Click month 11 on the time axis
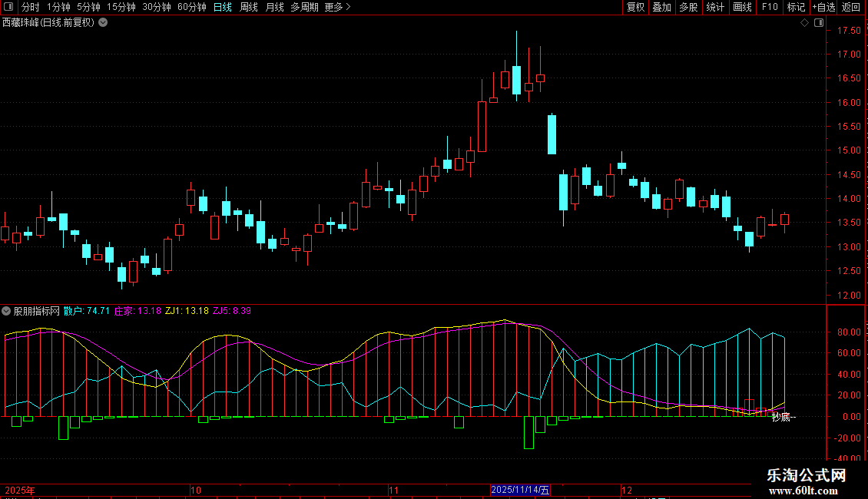Viewport: 868px width, 499px height. [393, 490]
